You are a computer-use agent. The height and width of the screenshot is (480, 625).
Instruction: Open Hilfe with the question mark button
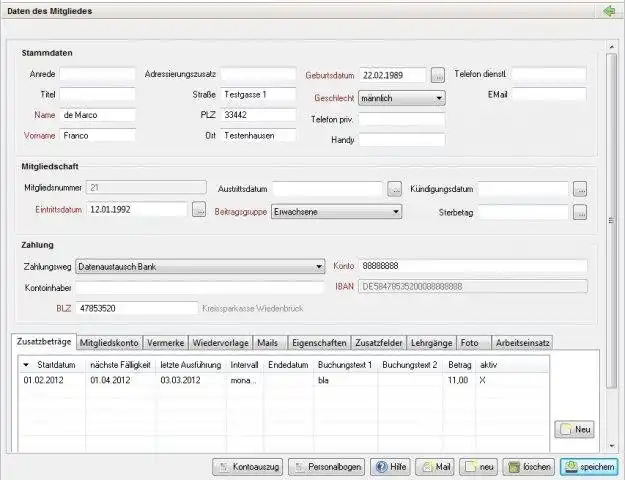click(390, 466)
